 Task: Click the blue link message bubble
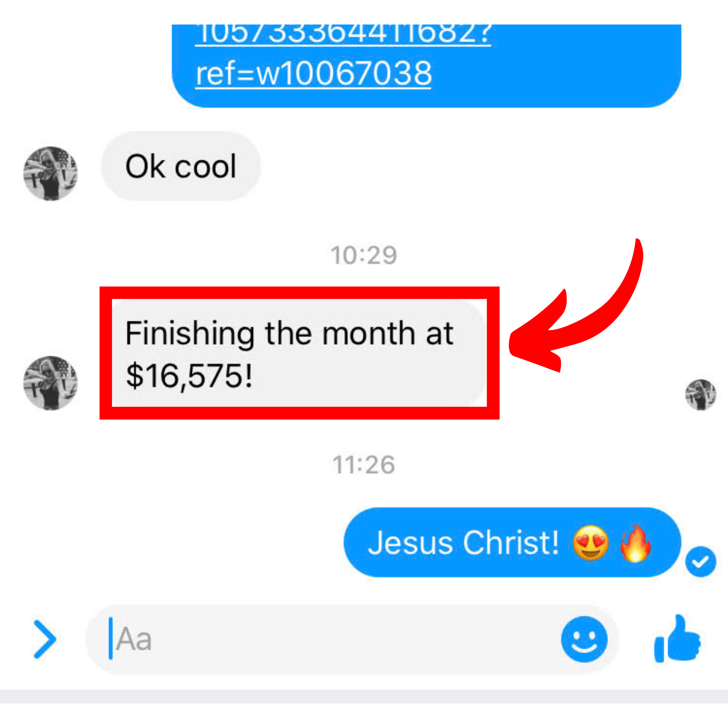427,66
